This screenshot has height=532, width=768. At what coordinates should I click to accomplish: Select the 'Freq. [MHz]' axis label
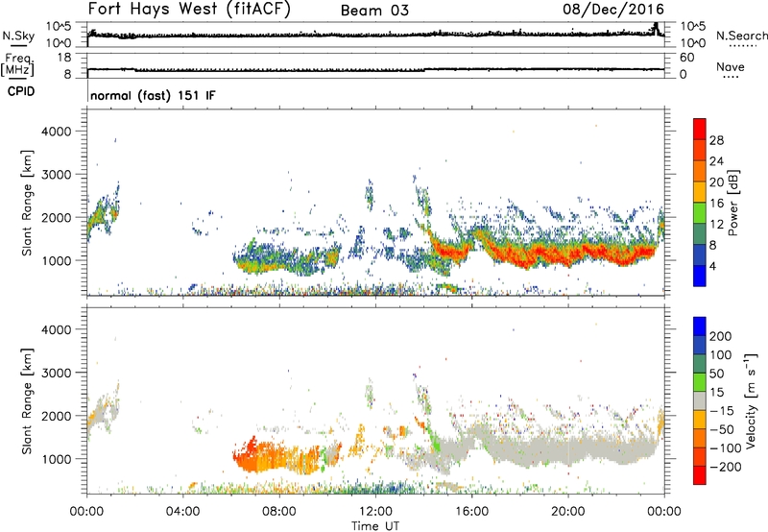pos(17,65)
